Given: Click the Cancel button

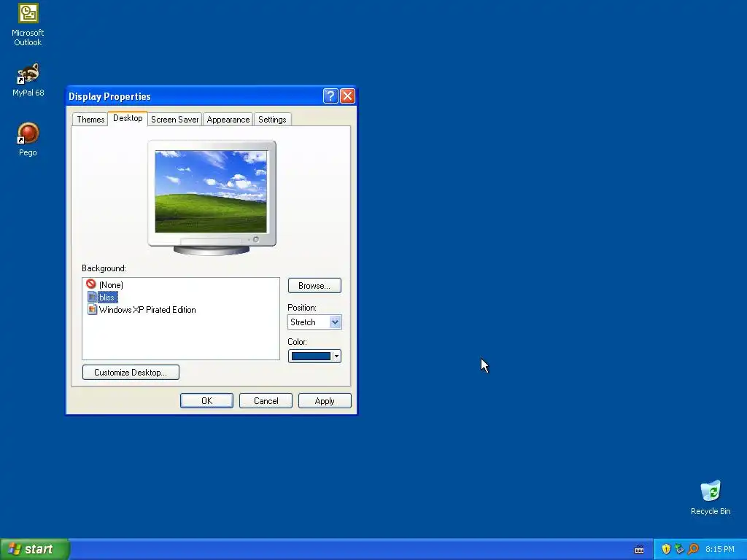Looking at the screenshot, I should (x=266, y=401).
